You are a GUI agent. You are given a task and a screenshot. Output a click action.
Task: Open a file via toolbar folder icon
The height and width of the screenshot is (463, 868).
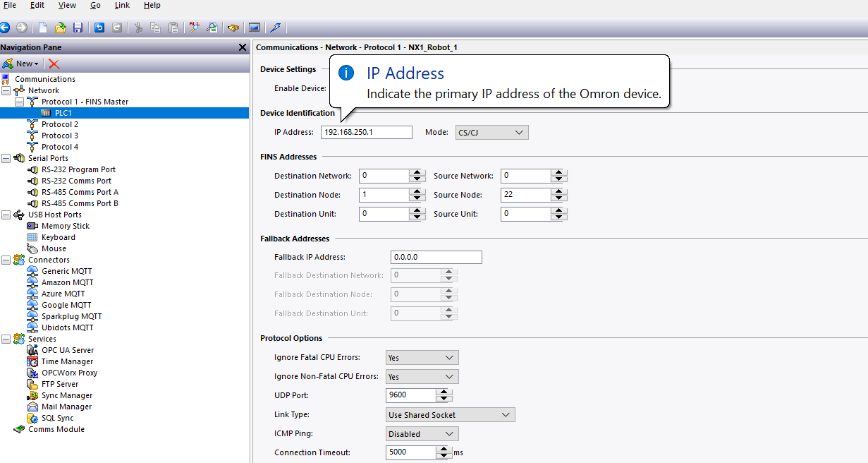[61, 28]
